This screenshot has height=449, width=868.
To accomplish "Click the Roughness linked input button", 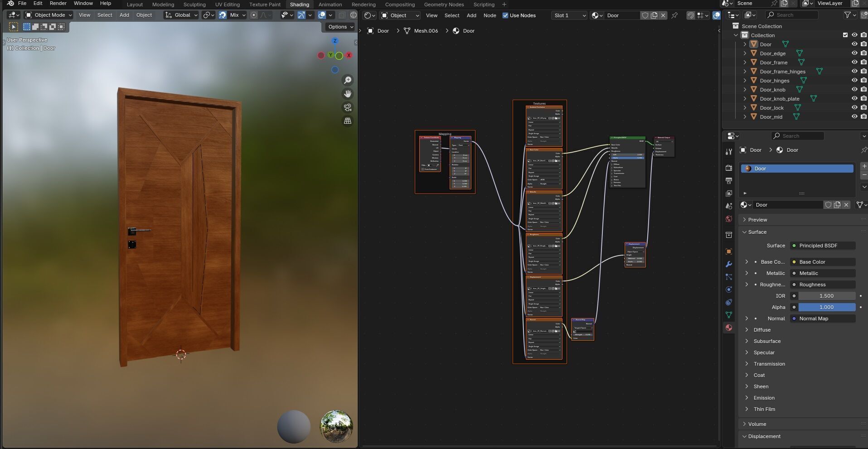I will coord(823,285).
